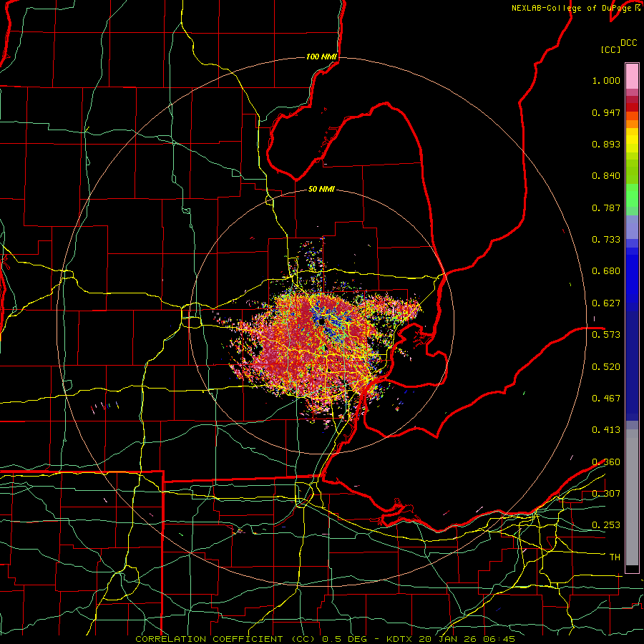This screenshot has height=644, width=644.
Task: Click the DCC label above color scale
Action: (x=628, y=43)
